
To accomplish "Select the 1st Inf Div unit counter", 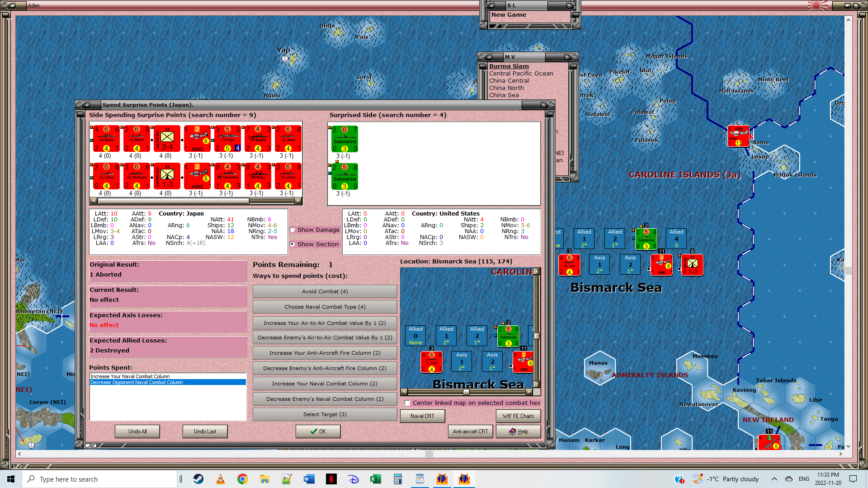I will pyautogui.click(x=167, y=138).
